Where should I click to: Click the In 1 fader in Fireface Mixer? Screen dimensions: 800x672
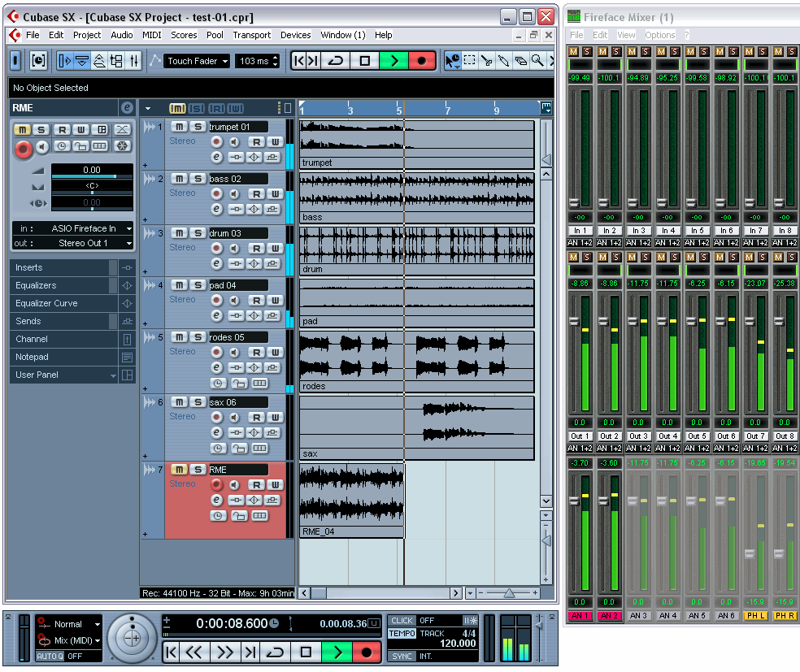tap(574, 202)
